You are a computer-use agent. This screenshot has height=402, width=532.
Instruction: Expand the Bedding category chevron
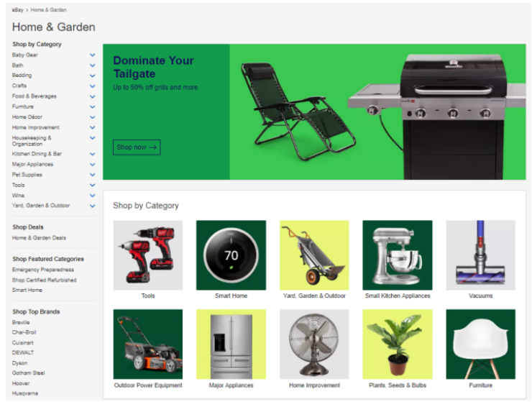pyautogui.click(x=92, y=76)
